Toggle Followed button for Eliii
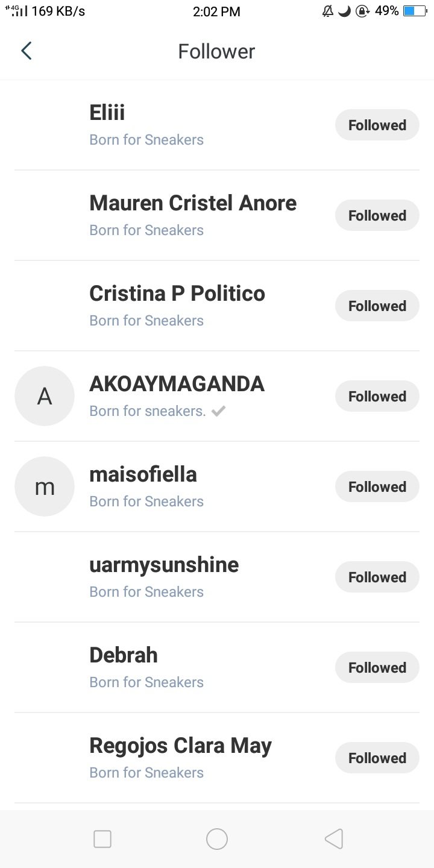This screenshot has width=434, height=868. [x=377, y=125]
